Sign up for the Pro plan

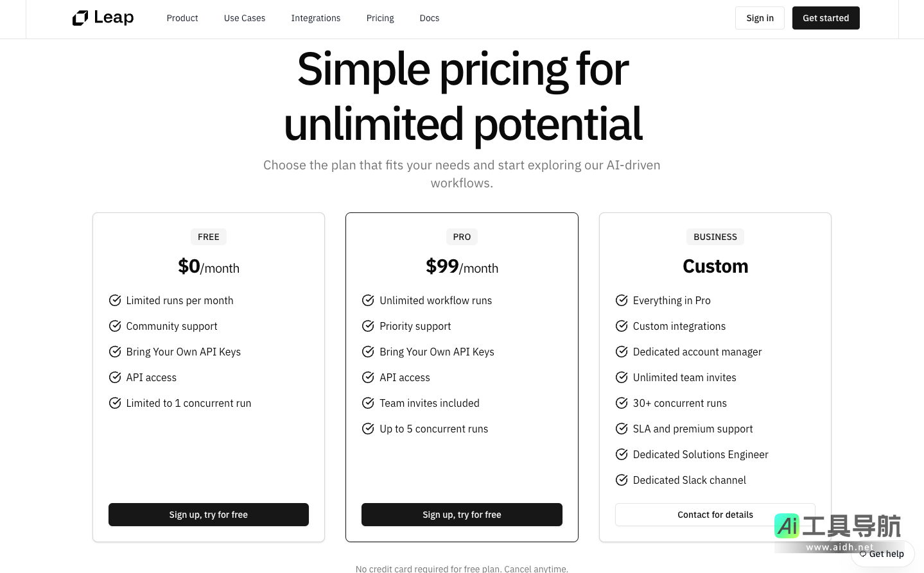click(x=462, y=515)
